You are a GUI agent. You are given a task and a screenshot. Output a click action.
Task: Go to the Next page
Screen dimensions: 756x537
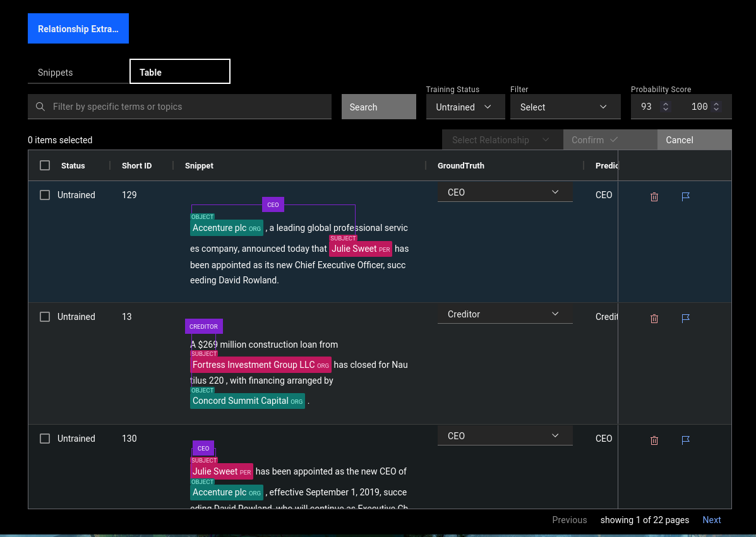711,520
